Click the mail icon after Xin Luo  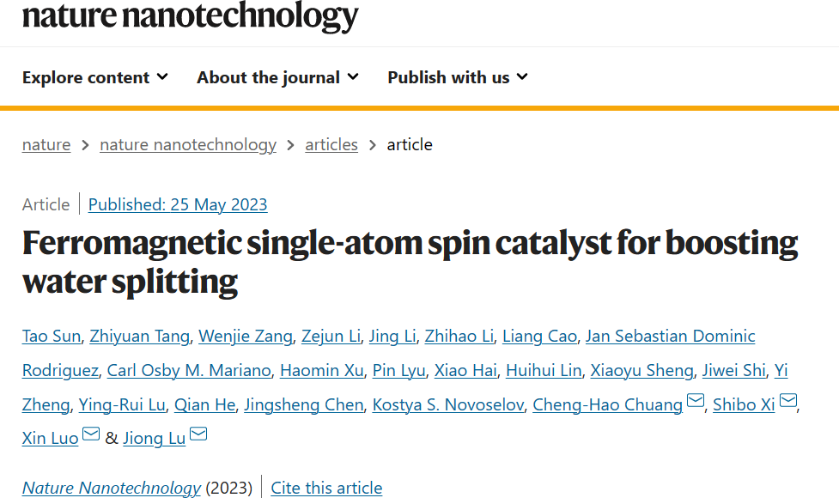point(91,434)
